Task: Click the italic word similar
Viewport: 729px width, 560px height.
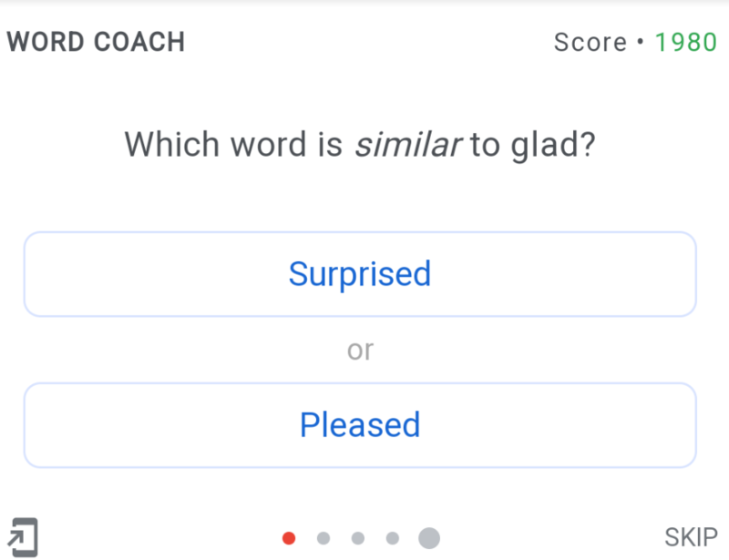Action: 407,145
